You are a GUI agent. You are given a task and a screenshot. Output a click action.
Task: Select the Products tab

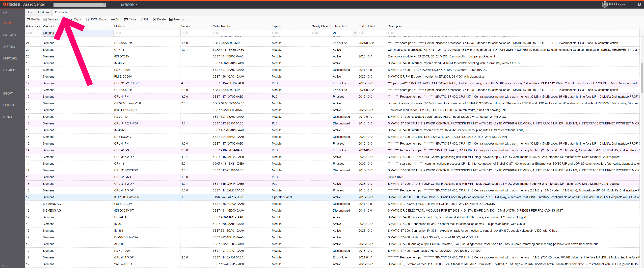pyautogui.click(x=61, y=13)
